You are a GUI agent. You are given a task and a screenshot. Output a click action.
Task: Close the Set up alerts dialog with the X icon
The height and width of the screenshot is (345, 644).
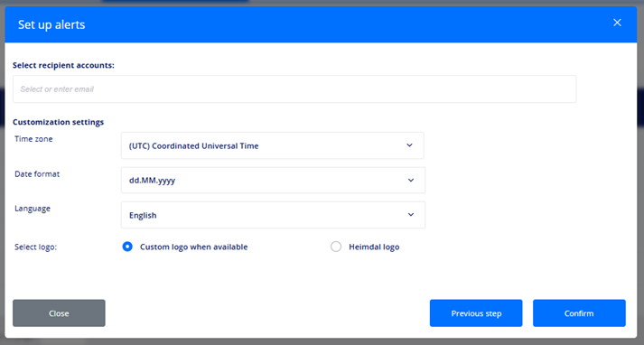pyautogui.click(x=617, y=23)
